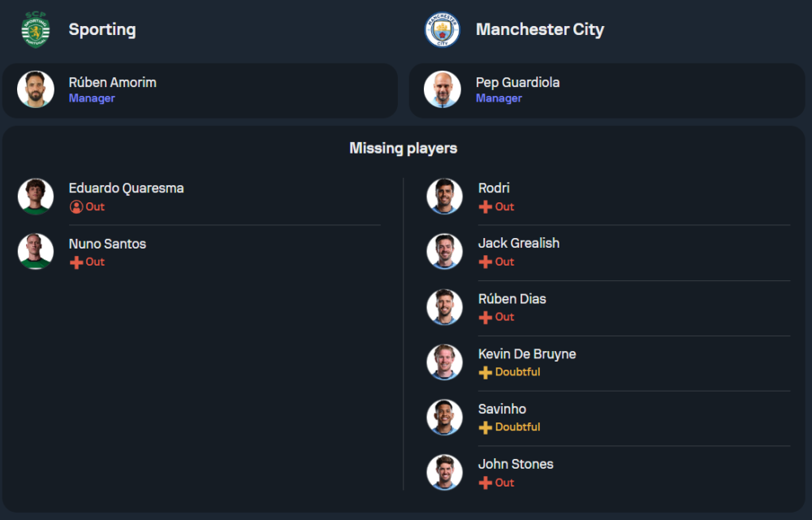812x520 pixels.
Task: Click Savinho's yellow doubtful cross icon
Action: tap(486, 427)
